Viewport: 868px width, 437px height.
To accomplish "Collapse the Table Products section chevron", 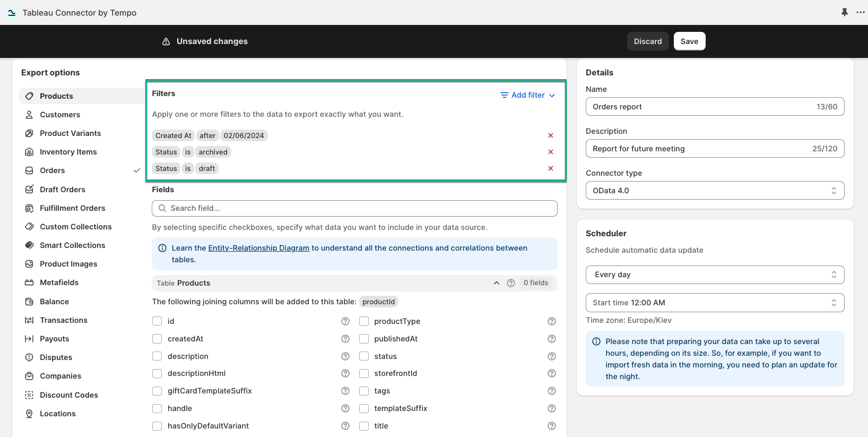I will point(497,283).
